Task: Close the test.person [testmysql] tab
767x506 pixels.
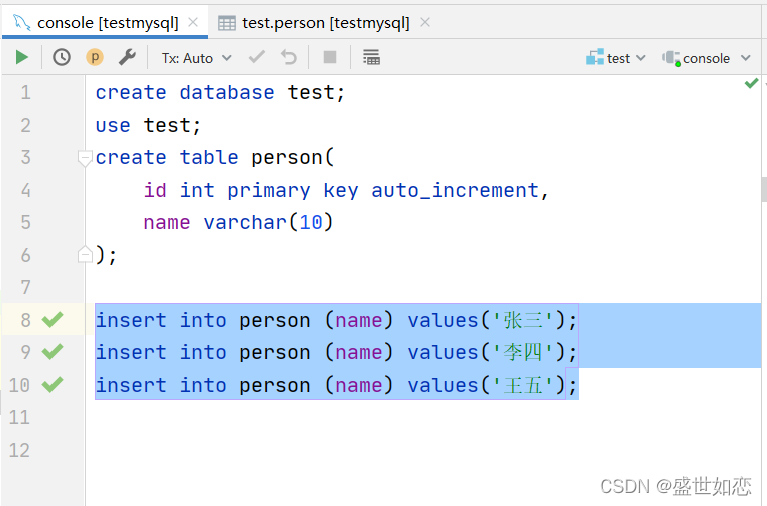Action: (425, 22)
